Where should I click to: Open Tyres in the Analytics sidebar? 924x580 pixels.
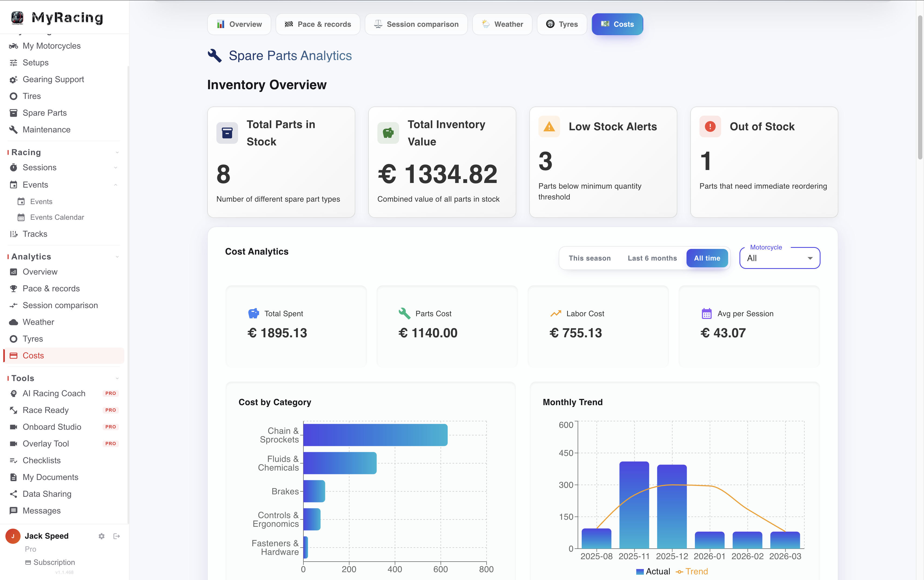[x=33, y=339]
